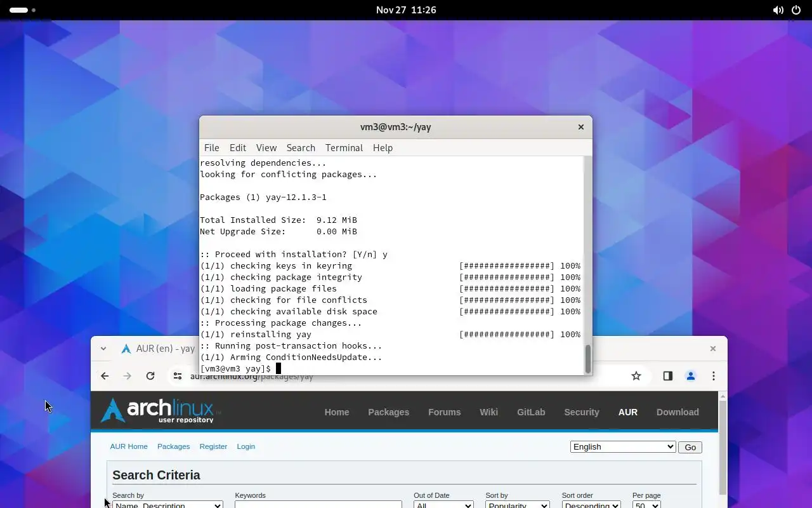Go forward in the browser
The image size is (812, 508).
point(128,376)
